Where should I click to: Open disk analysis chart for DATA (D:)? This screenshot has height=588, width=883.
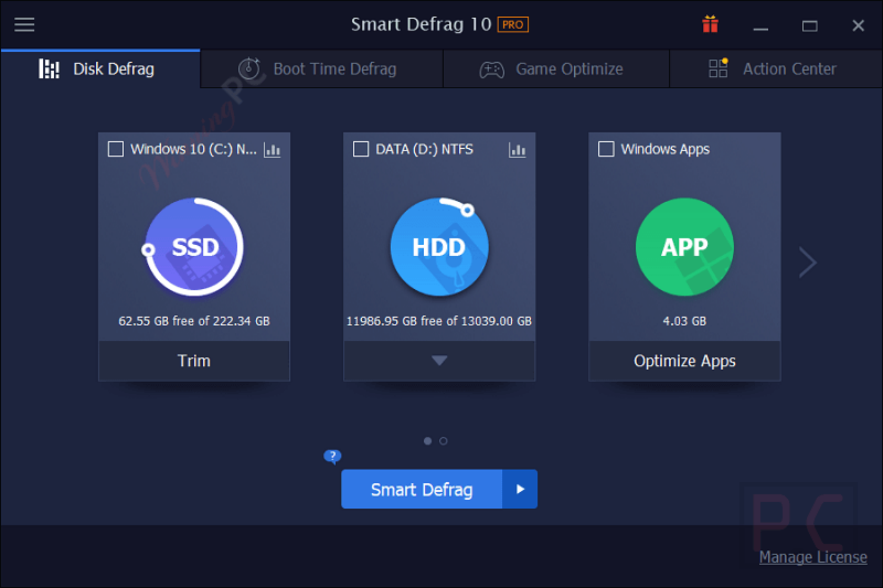tap(517, 150)
